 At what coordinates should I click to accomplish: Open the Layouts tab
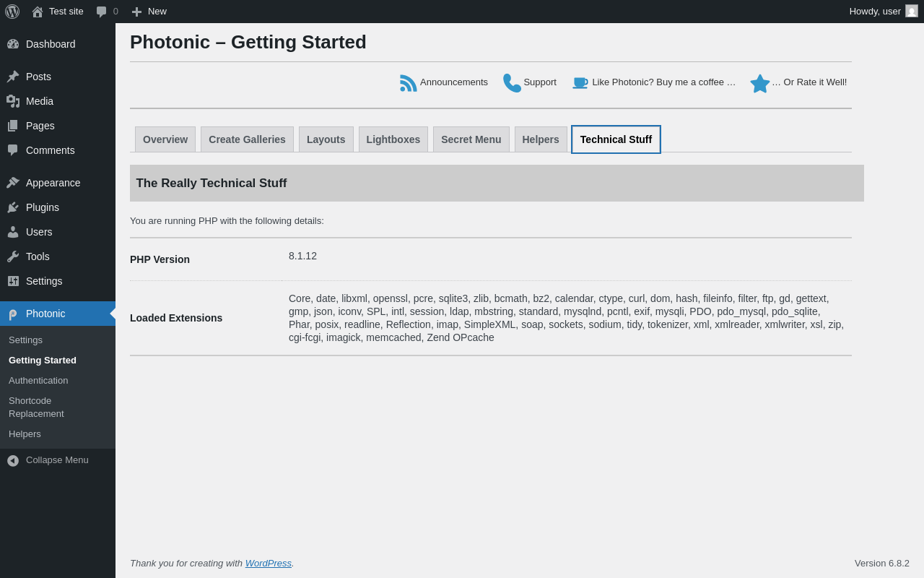coord(326,139)
